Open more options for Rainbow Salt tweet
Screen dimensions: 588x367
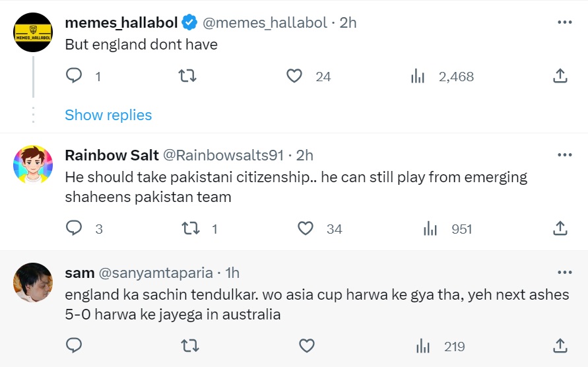pyautogui.click(x=564, y=155)
